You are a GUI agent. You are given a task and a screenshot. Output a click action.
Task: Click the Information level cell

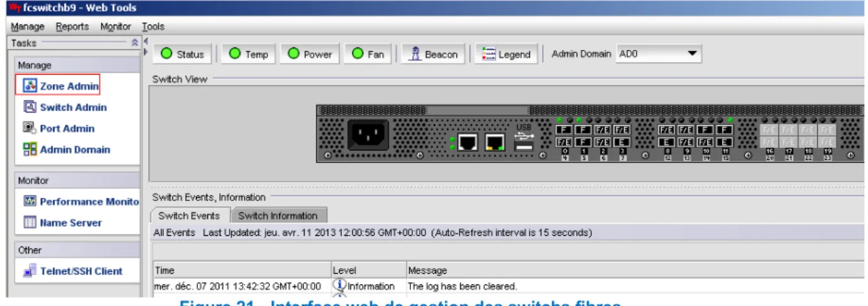point(369,286)
